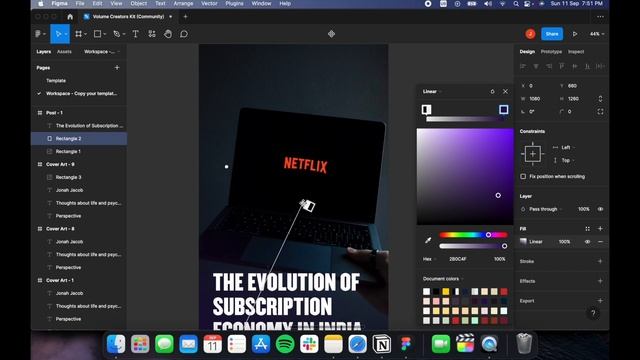
Task: Open Notion from the dock
Action: tap(382, 344)
